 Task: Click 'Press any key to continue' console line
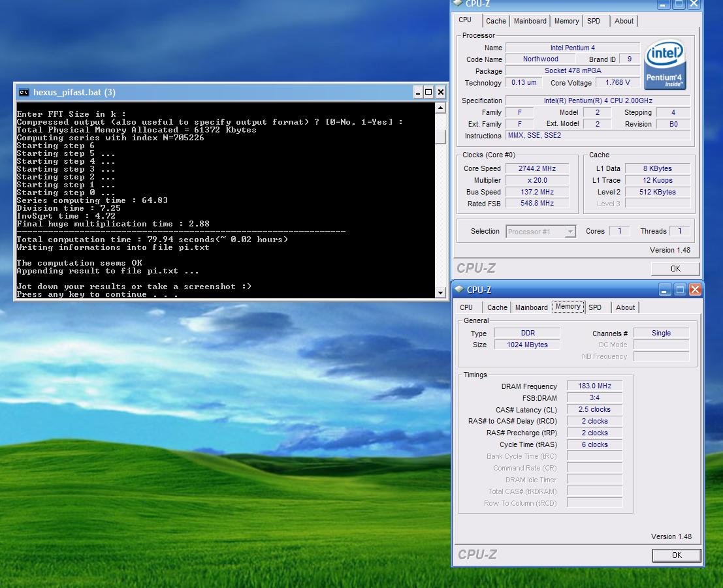point(97,294)
